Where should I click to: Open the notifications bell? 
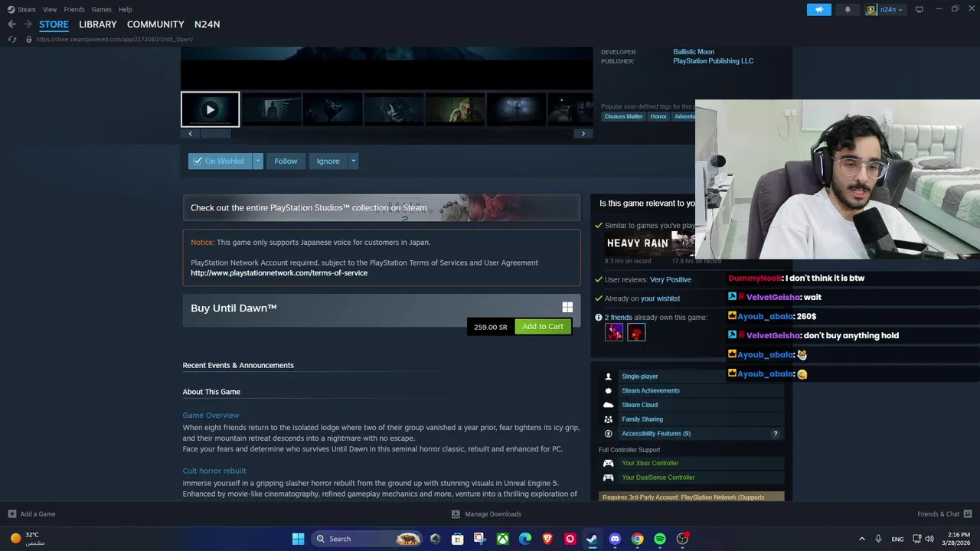coord(848,10)
